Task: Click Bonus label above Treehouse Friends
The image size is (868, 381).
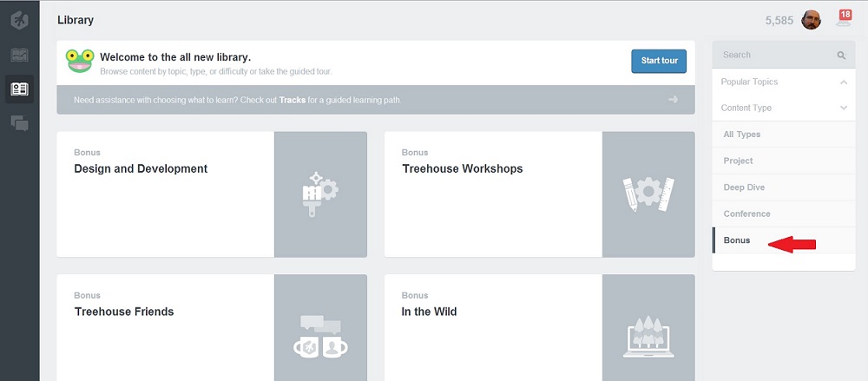Action: coord(88,295)
